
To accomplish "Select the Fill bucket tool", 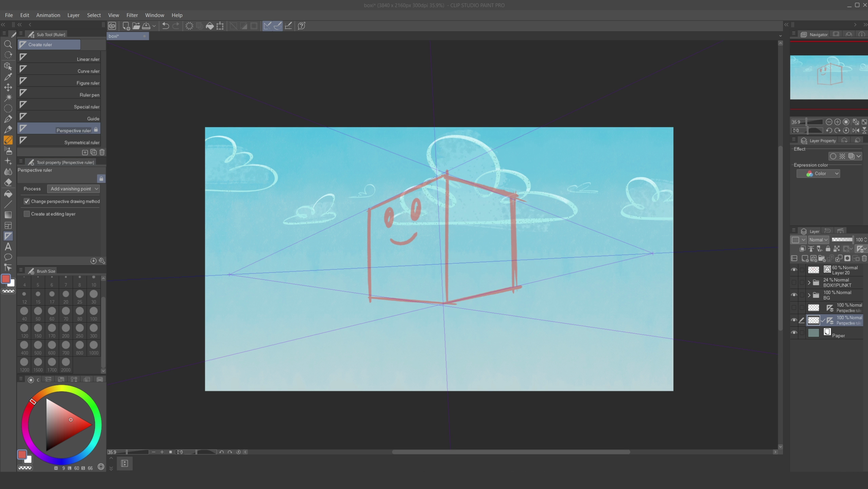I will click(8, 194).
